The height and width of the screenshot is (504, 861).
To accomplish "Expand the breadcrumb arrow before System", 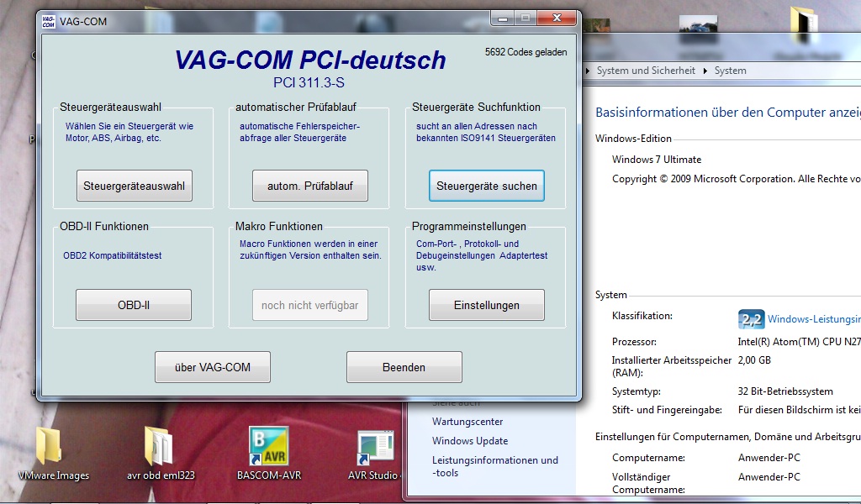I will [705, 71].
